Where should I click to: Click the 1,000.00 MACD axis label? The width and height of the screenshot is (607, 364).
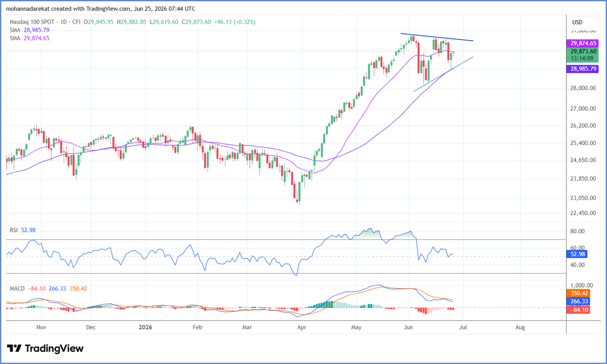coord(581,286)
